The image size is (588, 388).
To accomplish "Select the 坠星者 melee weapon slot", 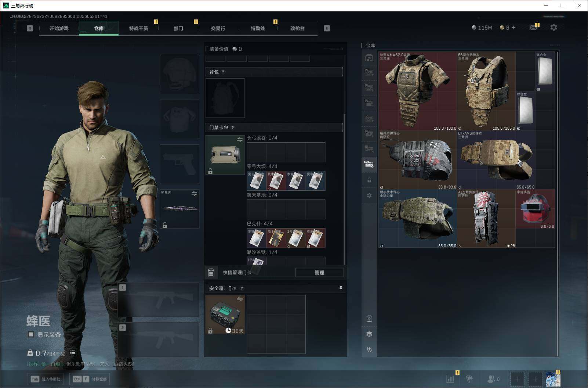I will pyautogui.click(x=179, y=209).
